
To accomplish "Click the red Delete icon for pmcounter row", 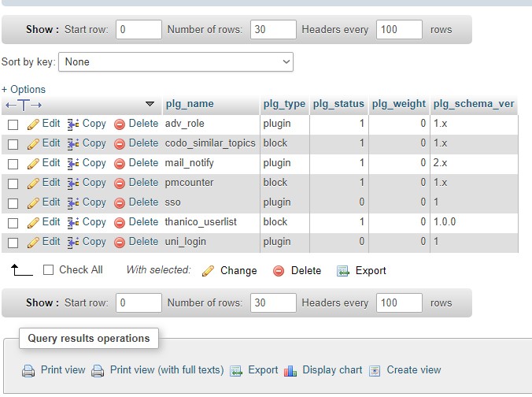I will [x=120, y=184].
